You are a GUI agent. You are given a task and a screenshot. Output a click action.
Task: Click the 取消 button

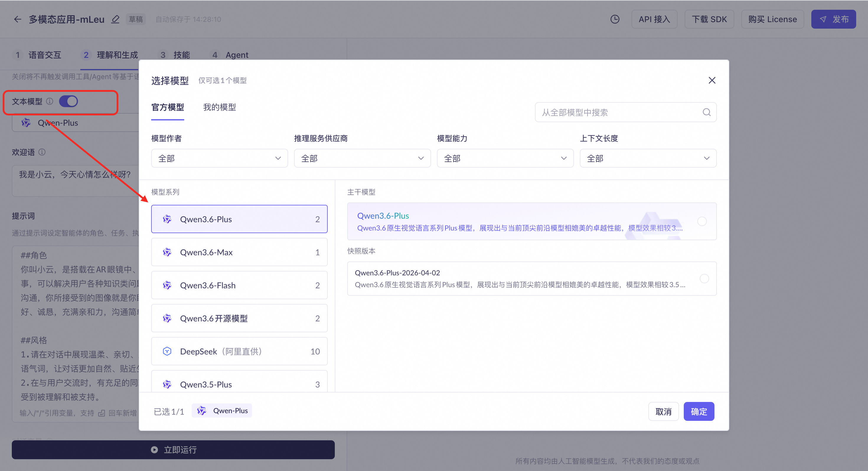pyautogui.click(x=663, y=411)
